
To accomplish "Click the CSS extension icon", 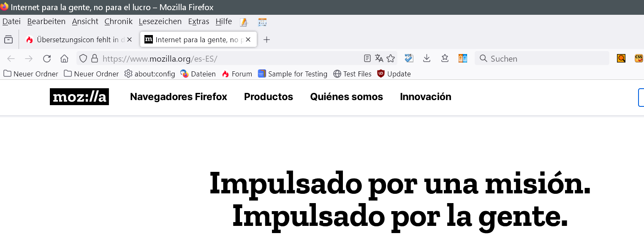I will 639,58.
